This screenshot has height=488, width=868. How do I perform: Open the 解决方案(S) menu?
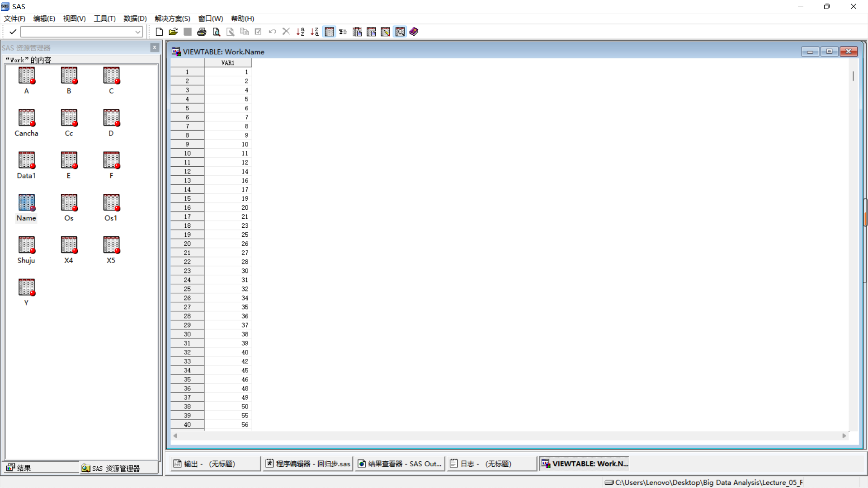click(172, 19)
